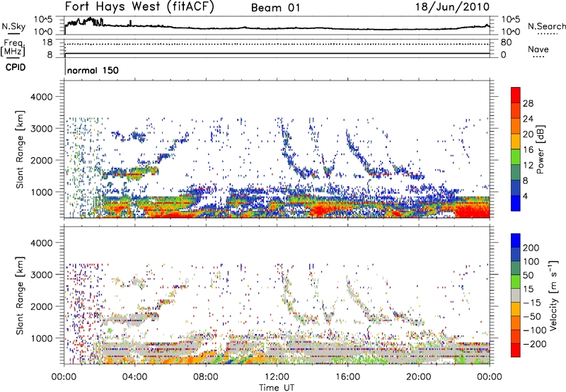Click the '1000' tick on the velocity panel

[x=41, y=338]
